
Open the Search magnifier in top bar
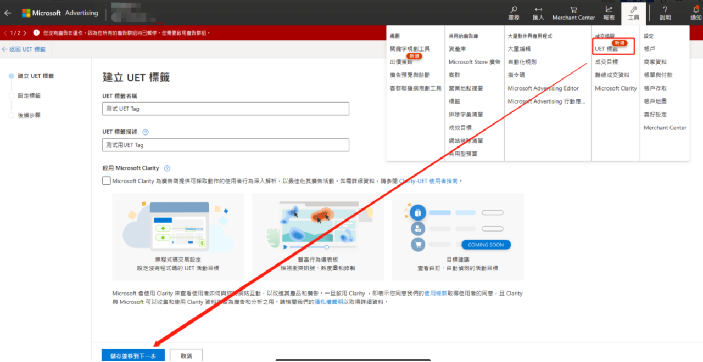514,13
